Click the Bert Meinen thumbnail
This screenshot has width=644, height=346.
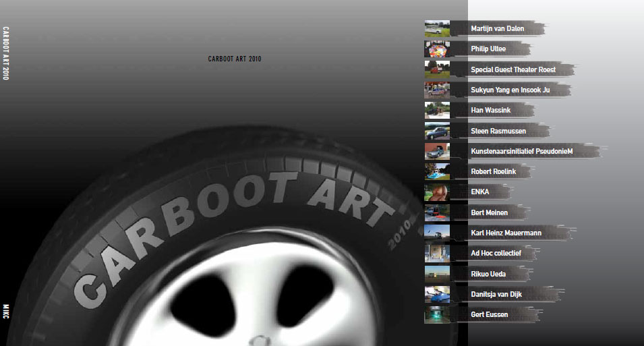click(x=437, y=212)
